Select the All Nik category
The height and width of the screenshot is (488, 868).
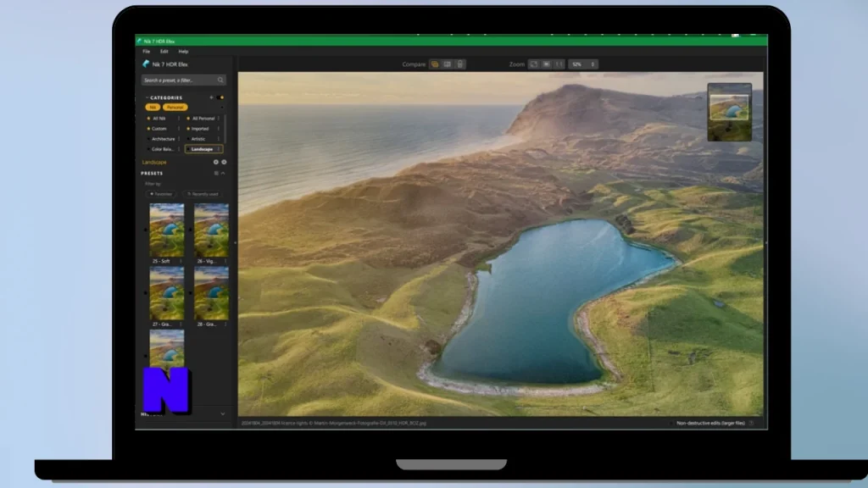tap(159, 119)
